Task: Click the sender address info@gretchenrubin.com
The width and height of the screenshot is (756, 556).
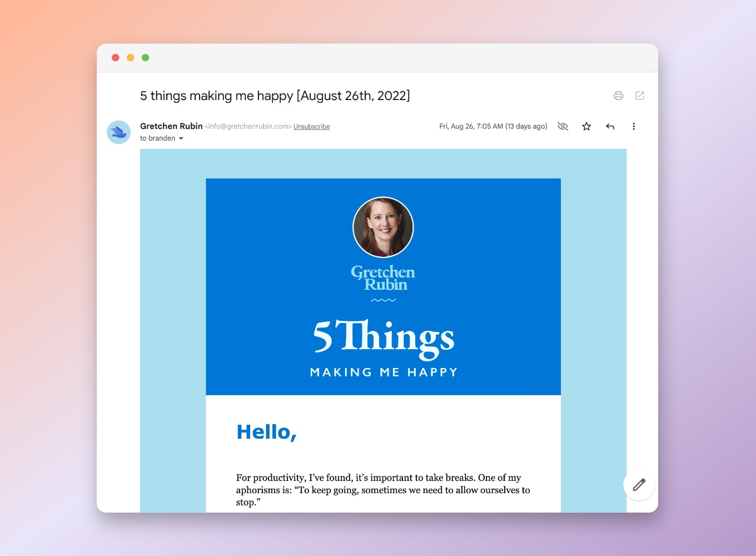Action: point(248,127)
